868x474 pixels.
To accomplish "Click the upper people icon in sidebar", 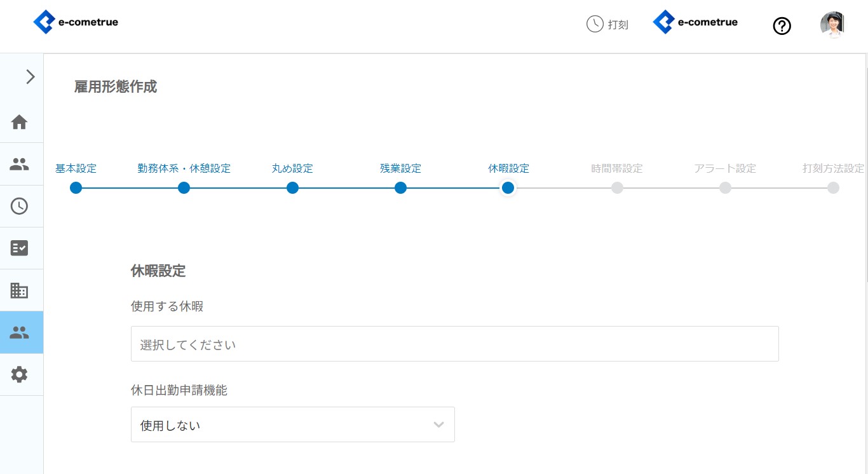I will [20, 164].
